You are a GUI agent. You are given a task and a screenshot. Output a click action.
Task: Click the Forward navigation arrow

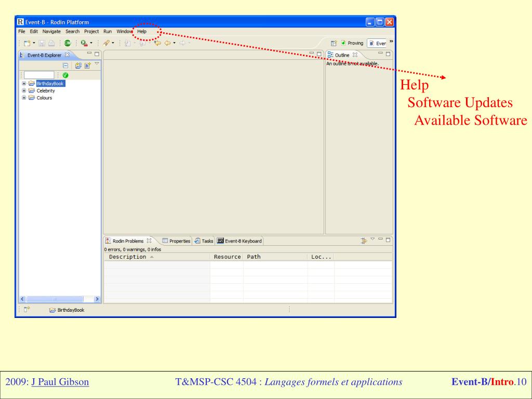[182, 43]
